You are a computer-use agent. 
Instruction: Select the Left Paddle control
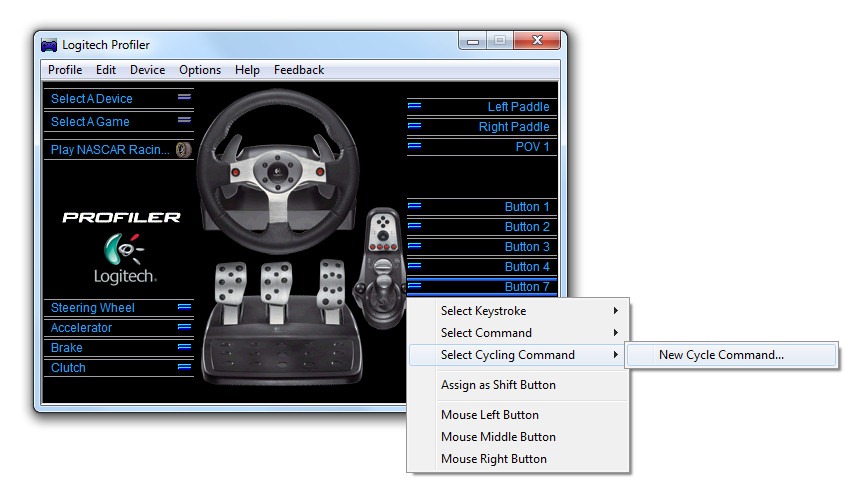[x=518, y=107]
